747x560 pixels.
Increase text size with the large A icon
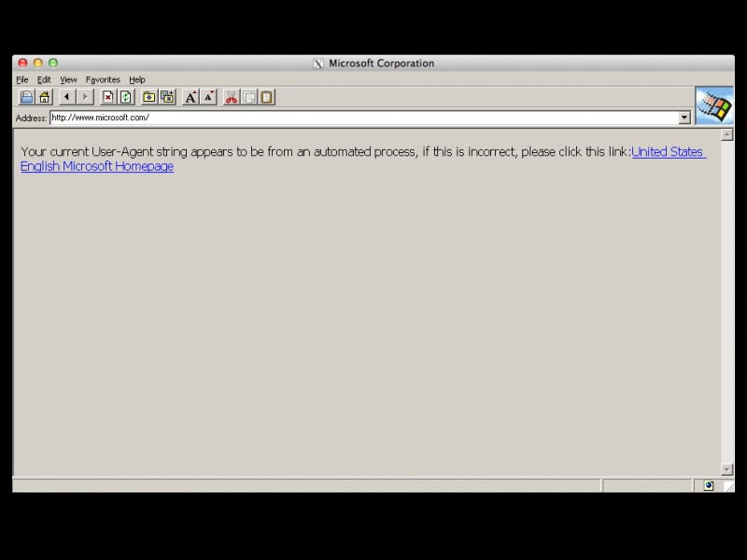point(190,97)
